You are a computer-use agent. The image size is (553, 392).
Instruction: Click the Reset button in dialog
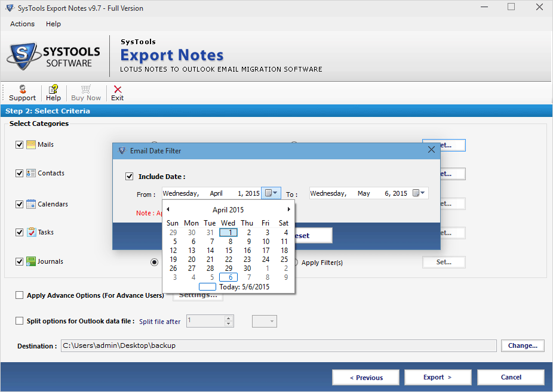coord(313,236)
